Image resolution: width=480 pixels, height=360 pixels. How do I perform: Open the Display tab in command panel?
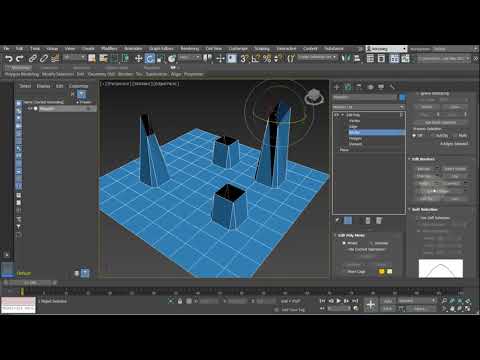point(381,87)
